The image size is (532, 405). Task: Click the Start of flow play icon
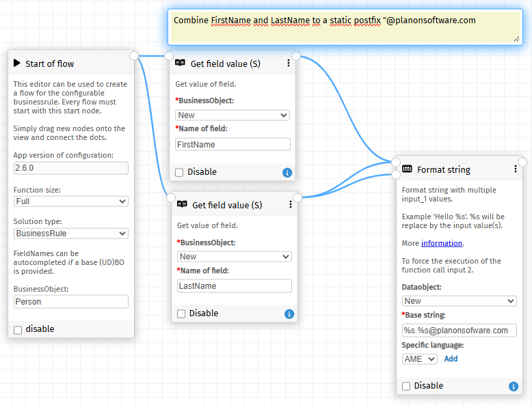16,63
